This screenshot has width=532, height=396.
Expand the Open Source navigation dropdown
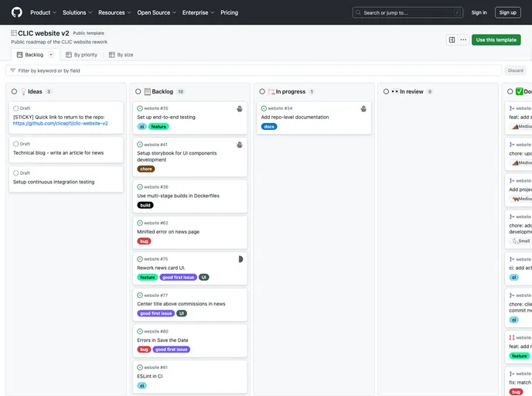157,12
